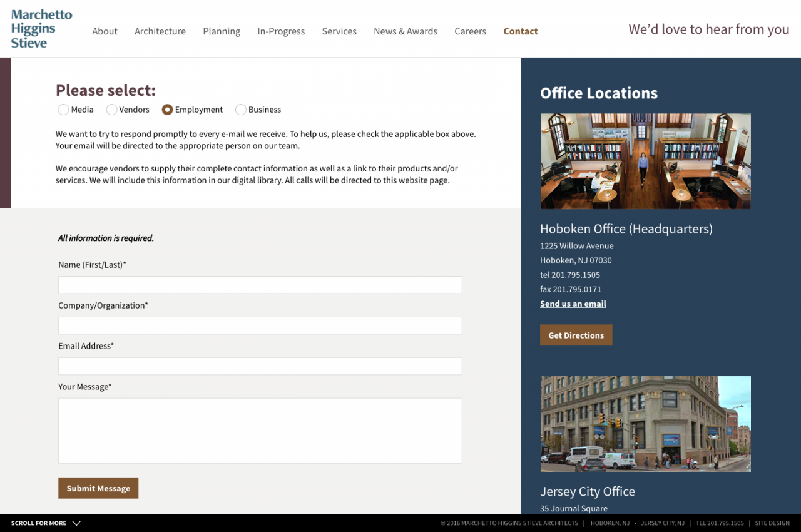Click the Jersey City, NJ footer link

point(663,523)
